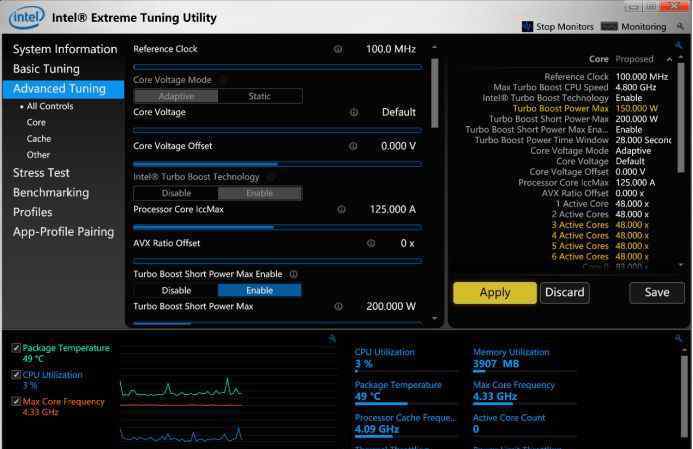Image resolution: width=693 pixels, height=449 pixels.
Task: Open System Information section
Action: coord(65,49)
